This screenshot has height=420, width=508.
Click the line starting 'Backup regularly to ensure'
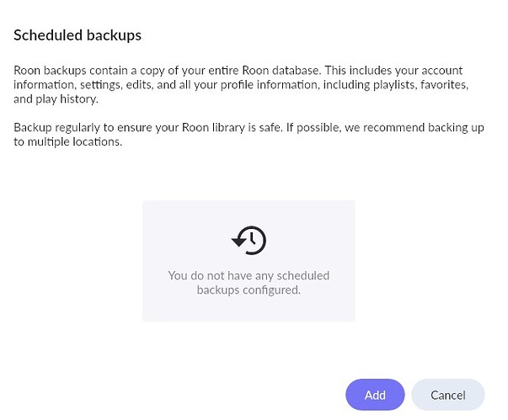coord(253,128)
